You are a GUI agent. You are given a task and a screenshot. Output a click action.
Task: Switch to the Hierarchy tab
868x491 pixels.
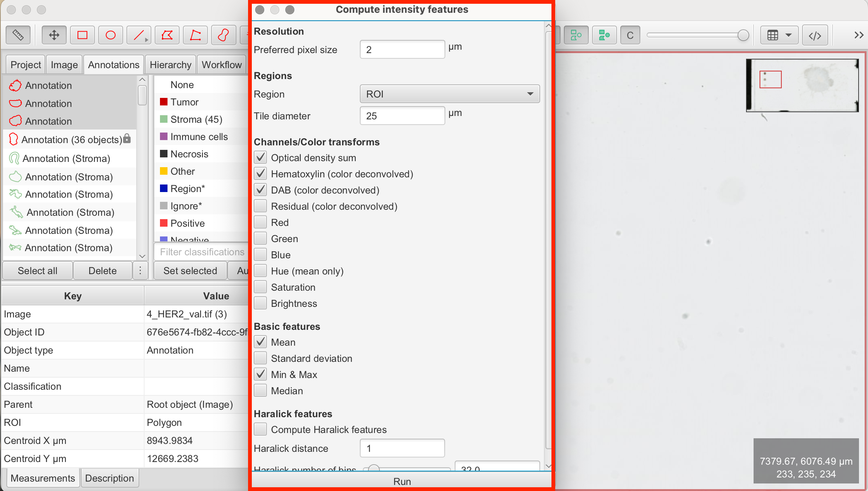click(171, 65)
